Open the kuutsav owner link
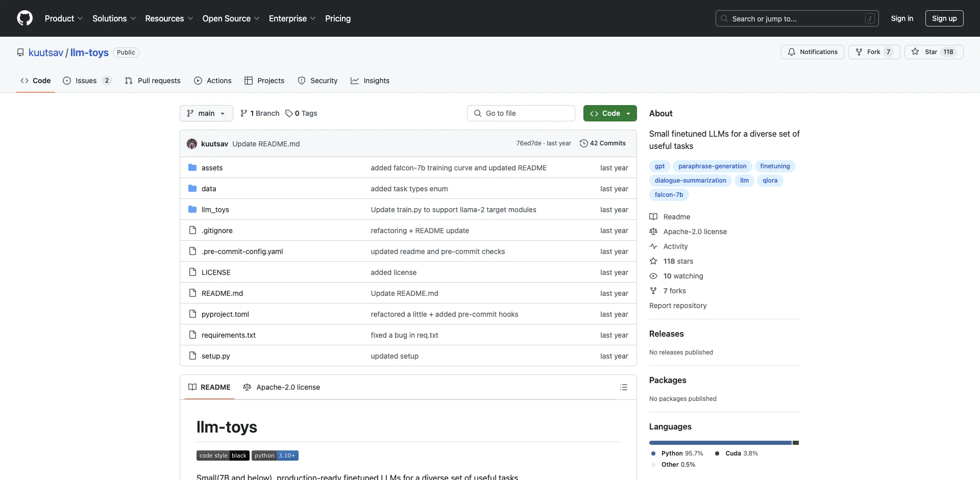The height and width of the screenshot is (480, 980). click(46, 53)
